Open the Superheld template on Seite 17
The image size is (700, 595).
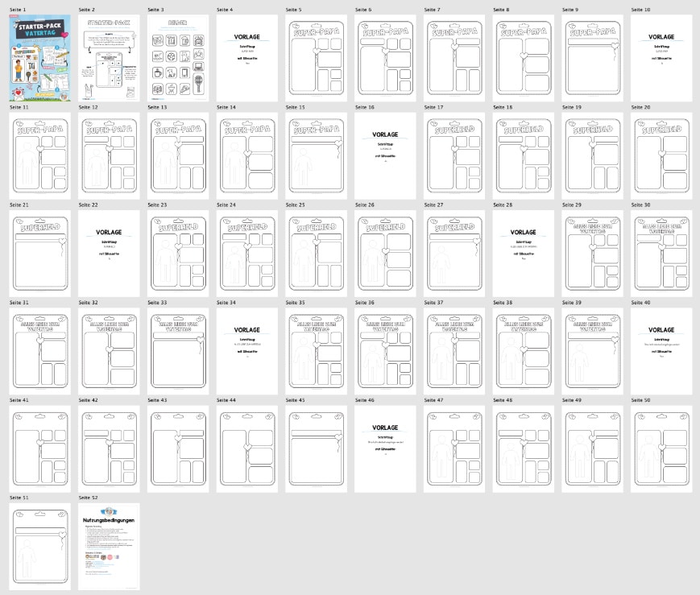(x=454, y=155)
